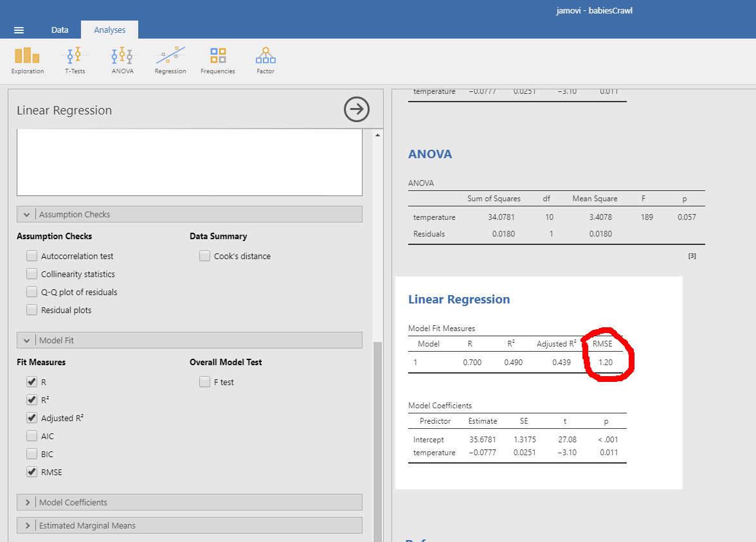
Task: Open the Frequencies analysis icon
Action: tap(217, 60)
